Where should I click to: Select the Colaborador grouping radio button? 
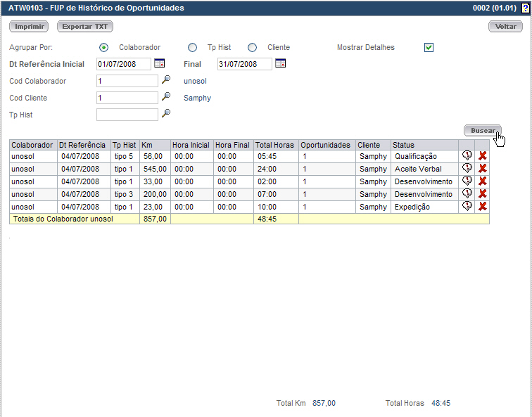coord(104,48)
